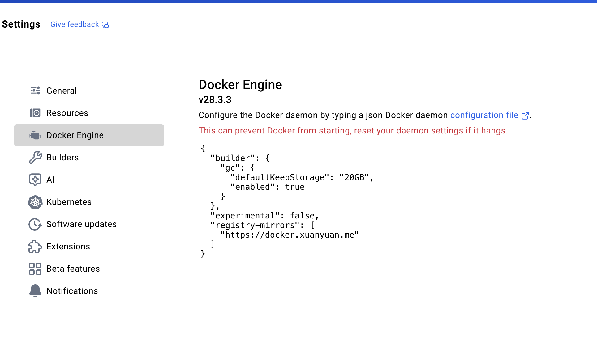Go to the Beta features section
Viewport: 597px width, 364px height.
[x=89, y=269]
